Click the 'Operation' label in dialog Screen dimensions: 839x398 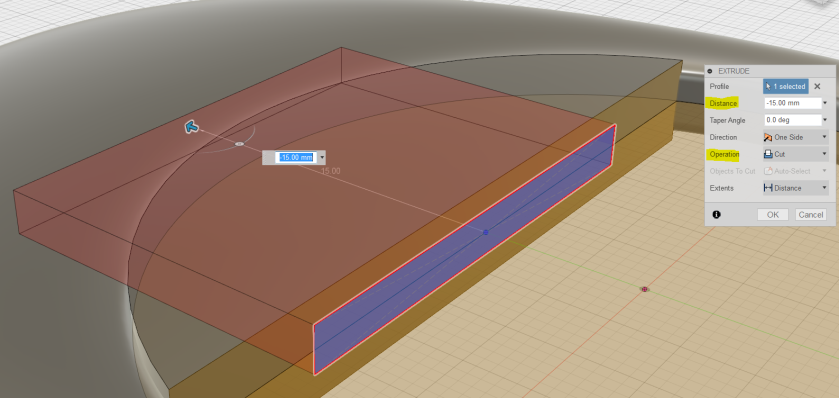[x=724, y=154]
